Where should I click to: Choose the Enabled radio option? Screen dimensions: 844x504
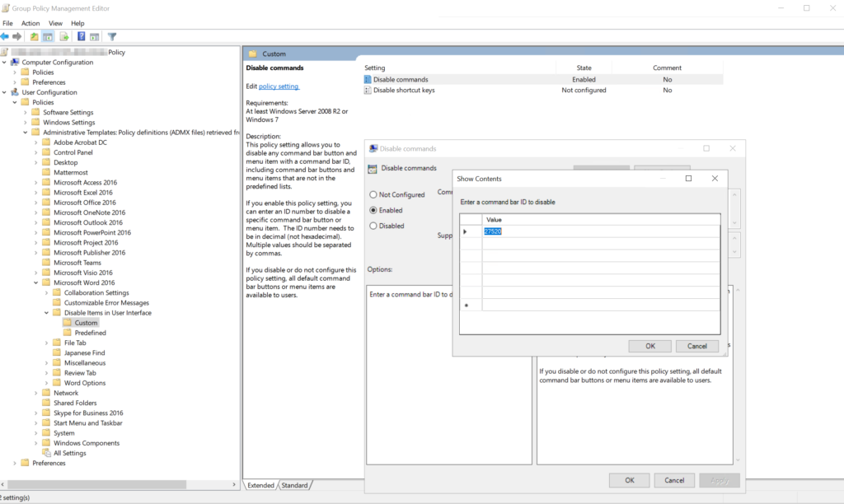pyautogui.click(x=373, y=210)
